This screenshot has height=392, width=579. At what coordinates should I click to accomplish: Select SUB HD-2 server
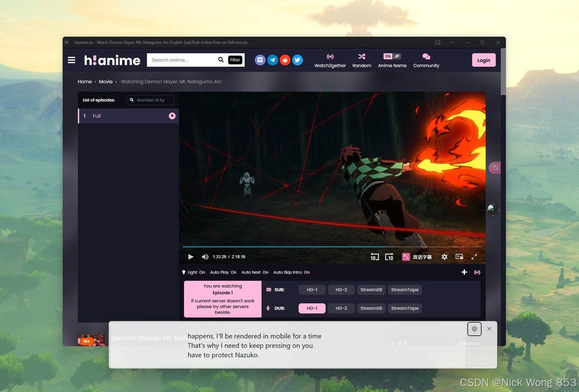[x=341, y=290]
